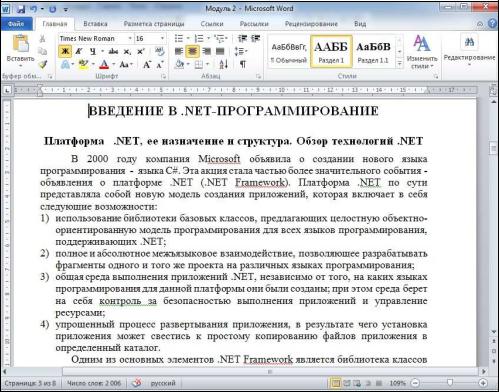
Task: Switch to the Вид tab
Action: pos(360,24)
